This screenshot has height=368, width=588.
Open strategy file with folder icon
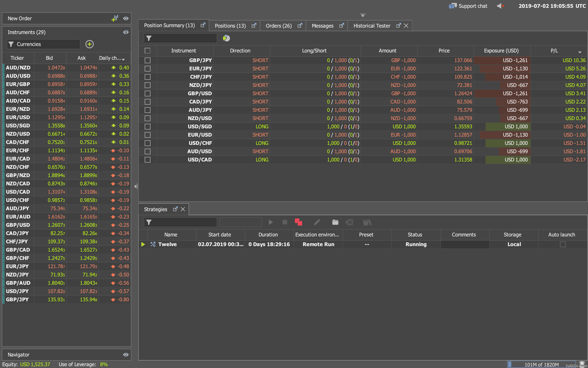[335, 222]
